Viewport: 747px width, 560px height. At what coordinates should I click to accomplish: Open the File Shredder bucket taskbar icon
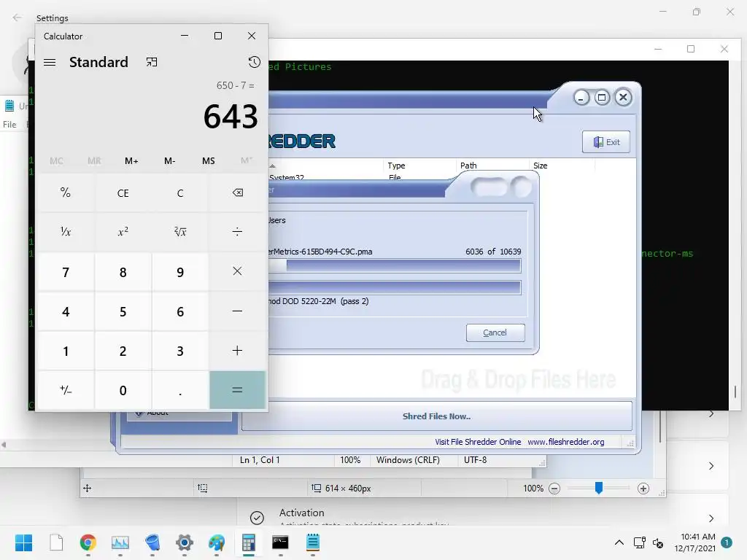[152, 542]
